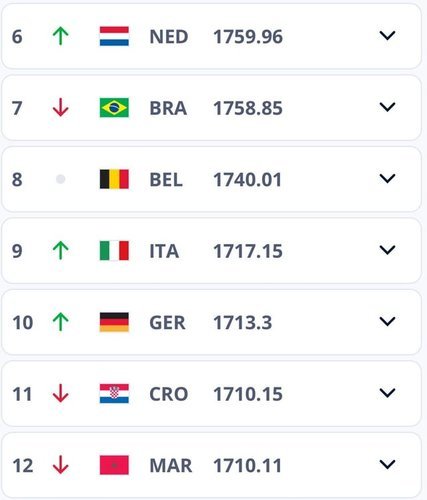Open the MAR row dropdown chevron
Screen dimensions: 427x500
[x=387, y=464]
